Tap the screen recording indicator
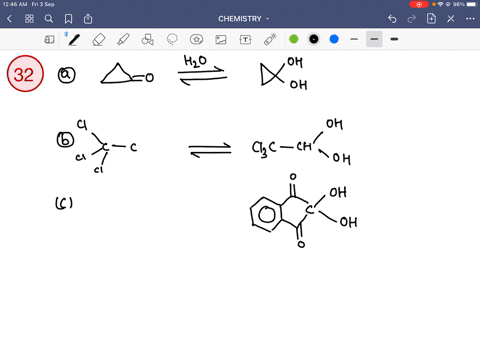The image size is (480, 360). tap(419, 4)
